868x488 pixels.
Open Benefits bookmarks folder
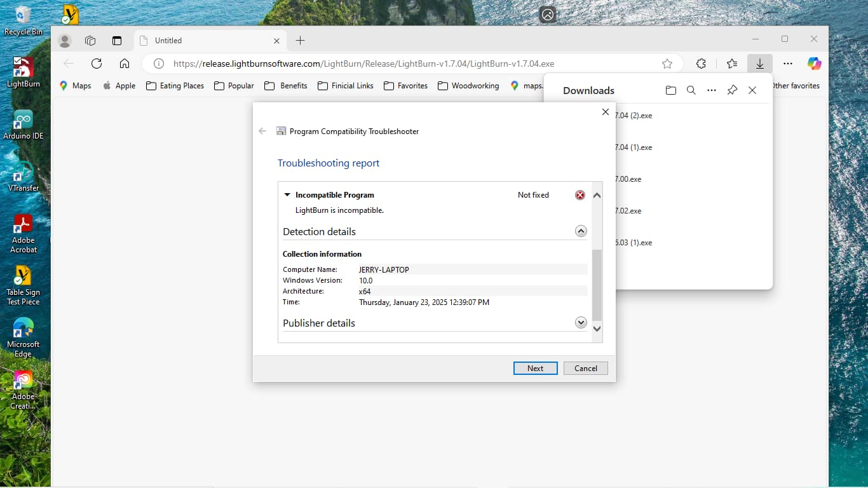286,86
